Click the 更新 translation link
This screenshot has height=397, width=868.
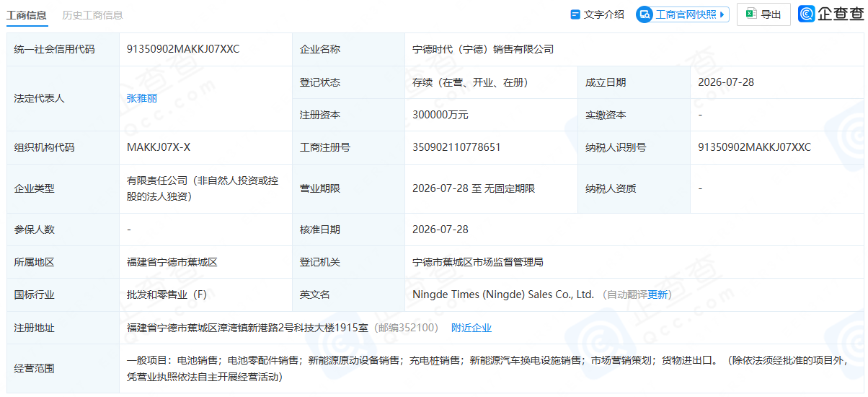[658, 295]
